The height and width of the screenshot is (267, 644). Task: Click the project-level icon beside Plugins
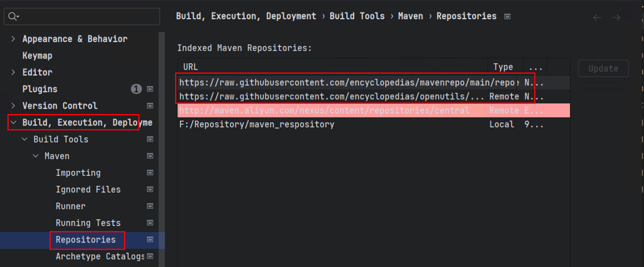[150, 89]
